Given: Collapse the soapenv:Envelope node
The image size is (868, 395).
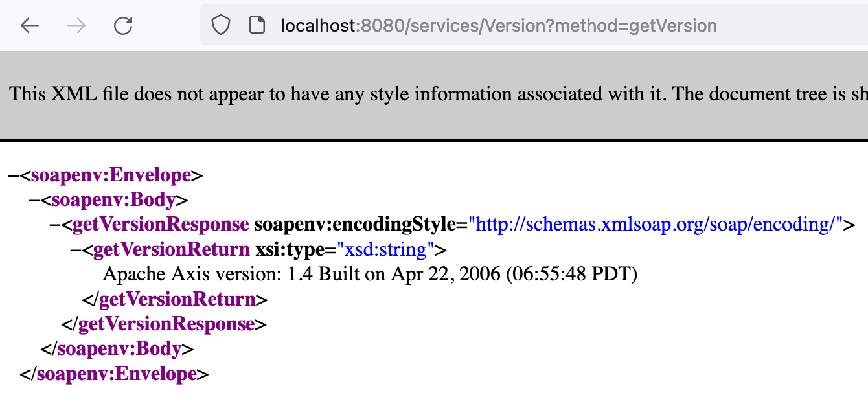Looking at the screenshot, I should point(14,175).
